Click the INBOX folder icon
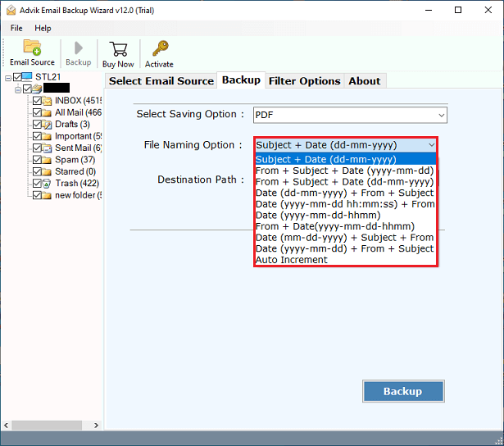This screenshot has height=446, width=504. (47, 101)
